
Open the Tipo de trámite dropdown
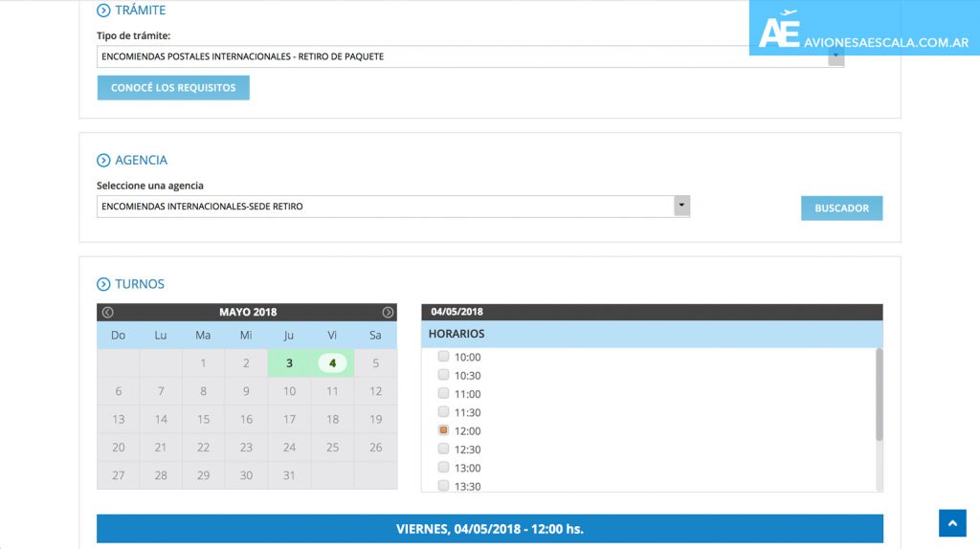coord(835,57)
